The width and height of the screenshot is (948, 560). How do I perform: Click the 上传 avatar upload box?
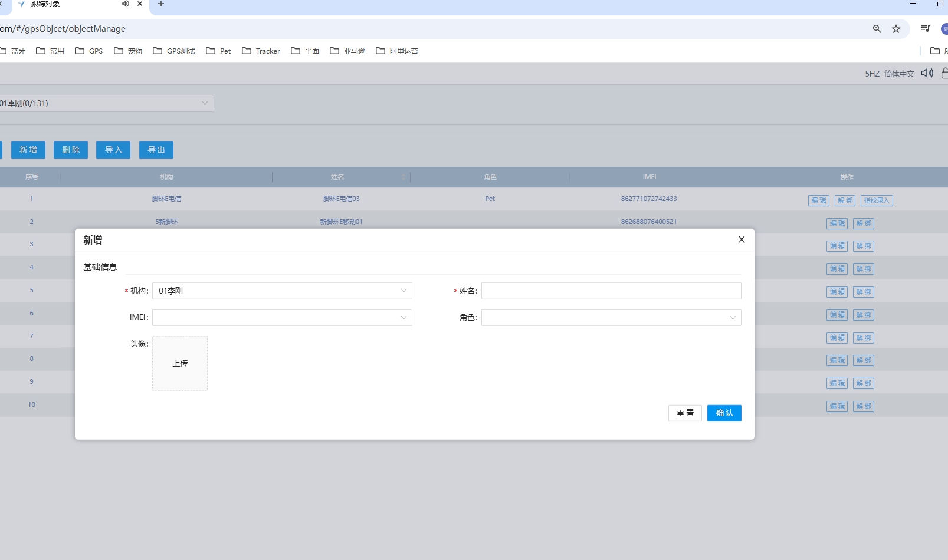[180, 363]
